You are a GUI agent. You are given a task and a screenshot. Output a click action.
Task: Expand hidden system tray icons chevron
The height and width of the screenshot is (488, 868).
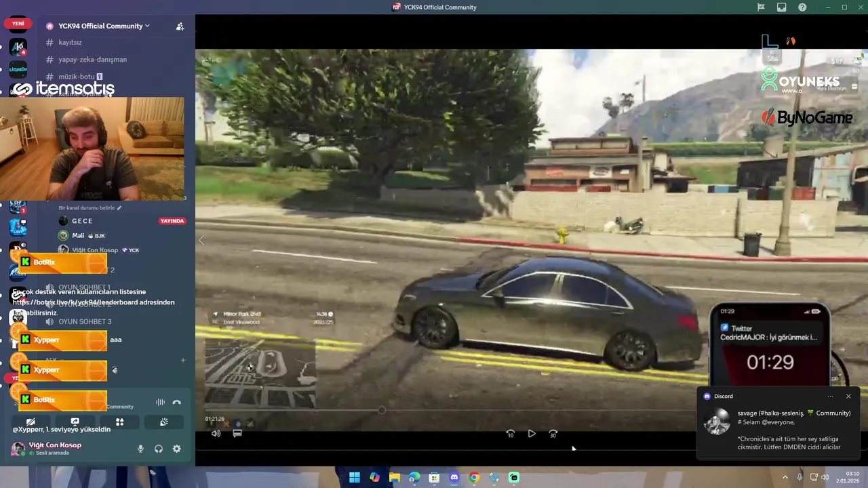click(785, 477)
